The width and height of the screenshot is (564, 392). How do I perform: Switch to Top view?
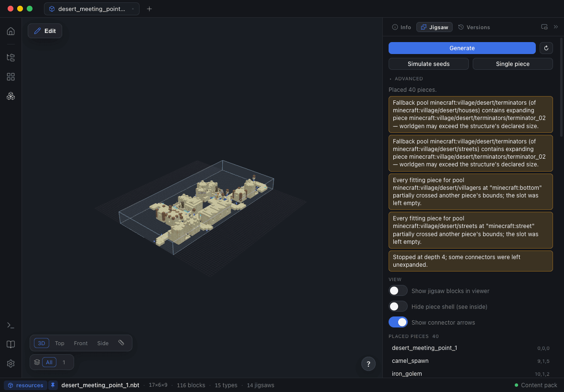[x=60, y=343]
